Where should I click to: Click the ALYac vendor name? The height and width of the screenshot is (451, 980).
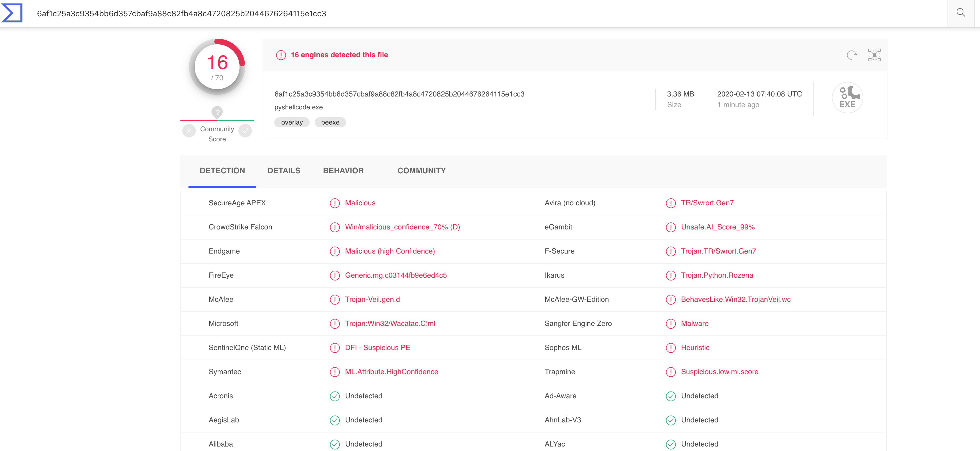tap(555, 444)
